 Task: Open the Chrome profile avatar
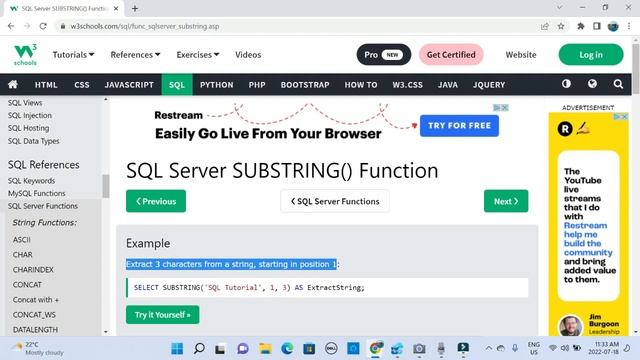[x=613, y=26]
